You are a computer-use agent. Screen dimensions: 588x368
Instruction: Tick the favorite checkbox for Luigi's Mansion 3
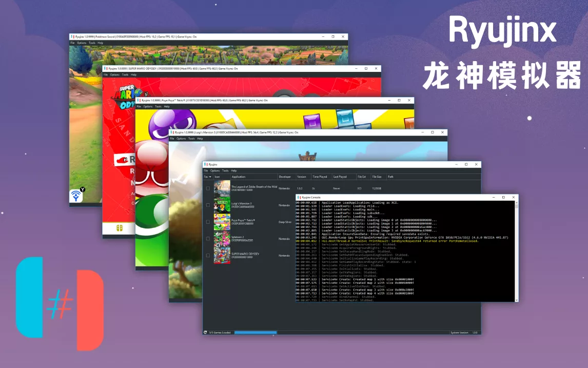pyautogui.click(x=208, y=205)
